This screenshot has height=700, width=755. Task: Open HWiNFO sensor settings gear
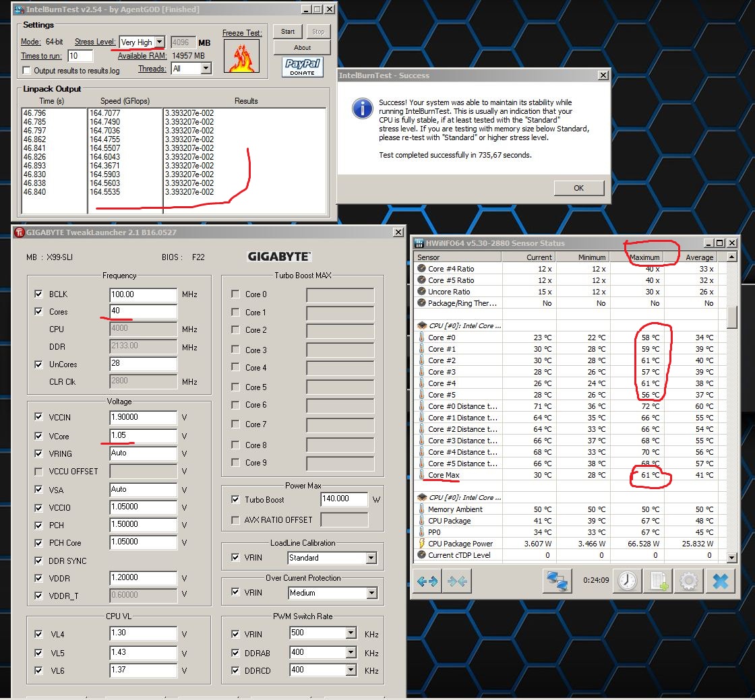[x=689, y=581]
